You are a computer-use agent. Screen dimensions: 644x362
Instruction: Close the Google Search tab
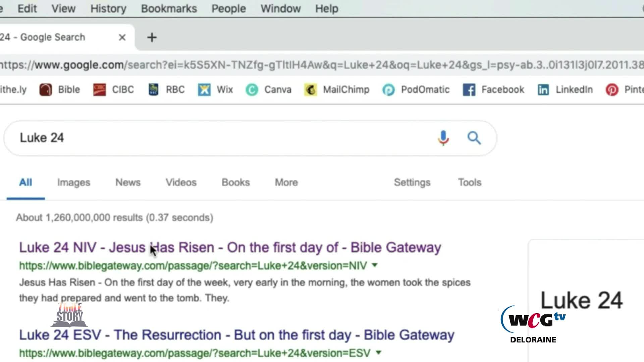[122, 37]
